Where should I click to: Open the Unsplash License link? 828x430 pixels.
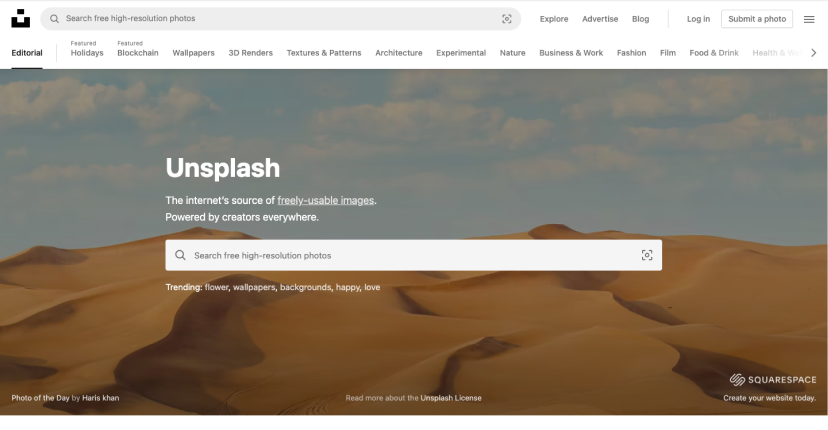point(451,398)
